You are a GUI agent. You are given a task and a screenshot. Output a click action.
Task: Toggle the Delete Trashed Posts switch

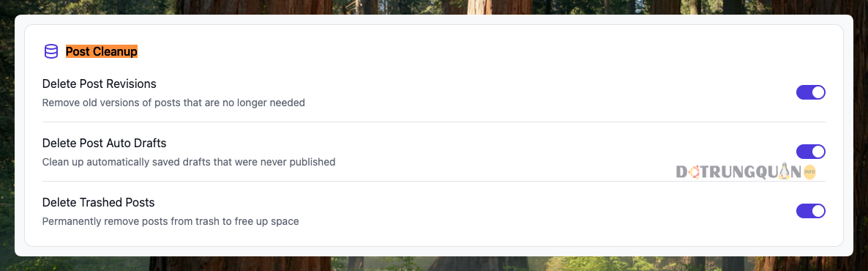click(810, 211)
